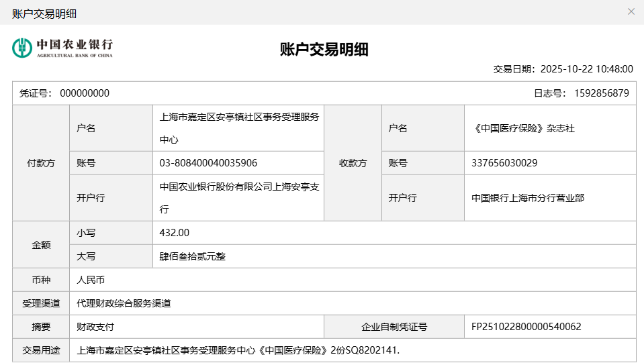
Task: Click payer account number 03-808400040035906
Action: pos(208,163)
